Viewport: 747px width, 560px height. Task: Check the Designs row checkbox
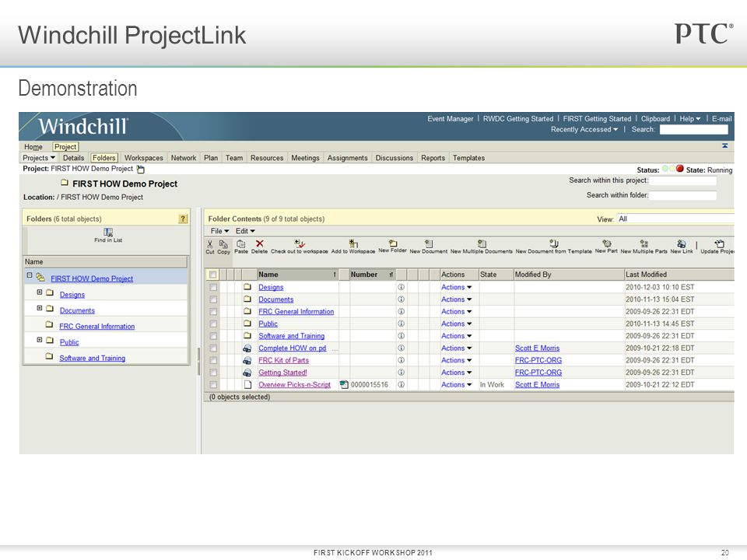213,287
